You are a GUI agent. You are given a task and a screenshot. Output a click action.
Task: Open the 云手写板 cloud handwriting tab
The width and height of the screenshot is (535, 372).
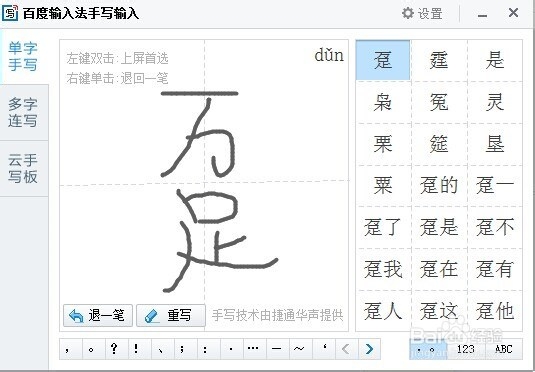pos(23,169)
